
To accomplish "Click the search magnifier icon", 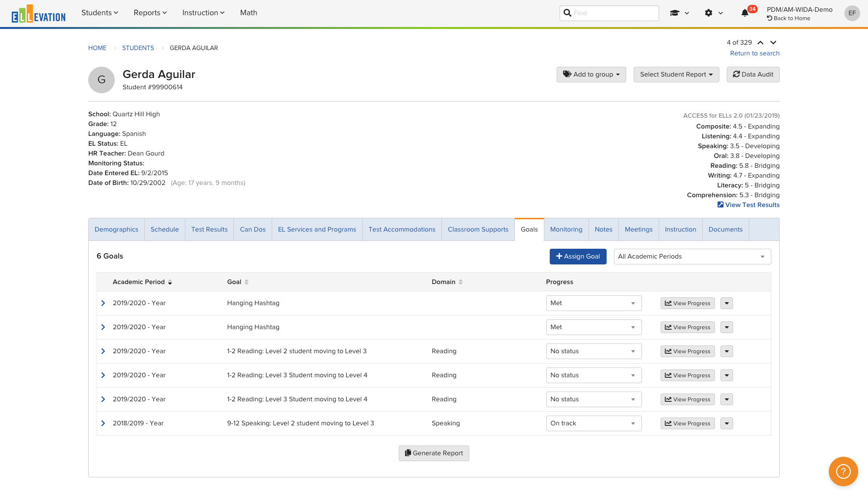I will click(x=567, y=13).
